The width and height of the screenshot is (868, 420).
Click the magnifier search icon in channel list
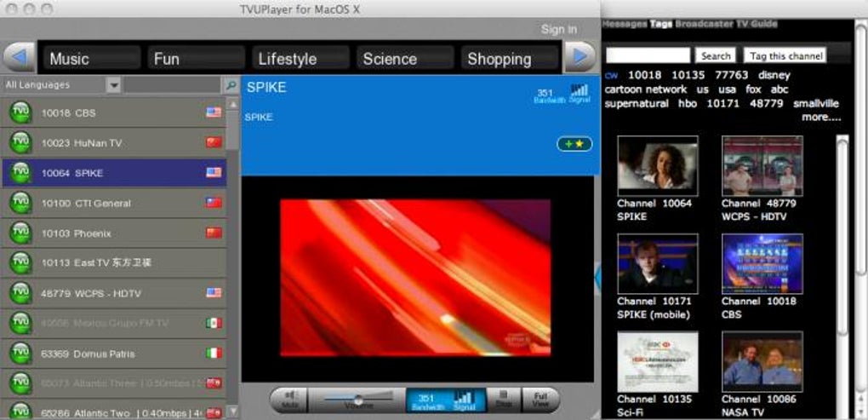coord(231,85)
